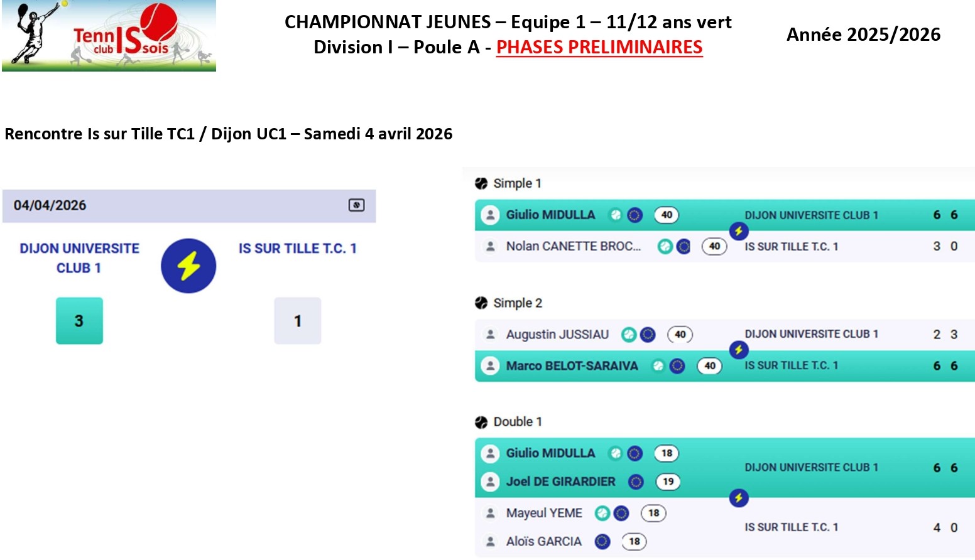Click the tennis ball icon beside Double 1
The height and width of the screenshot is (560, 975).
481,422
